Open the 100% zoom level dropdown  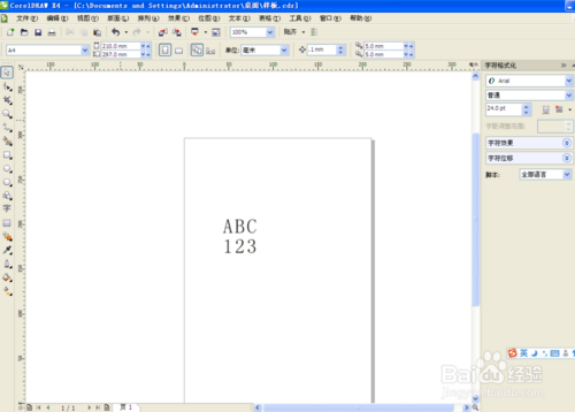coord(270,32)
